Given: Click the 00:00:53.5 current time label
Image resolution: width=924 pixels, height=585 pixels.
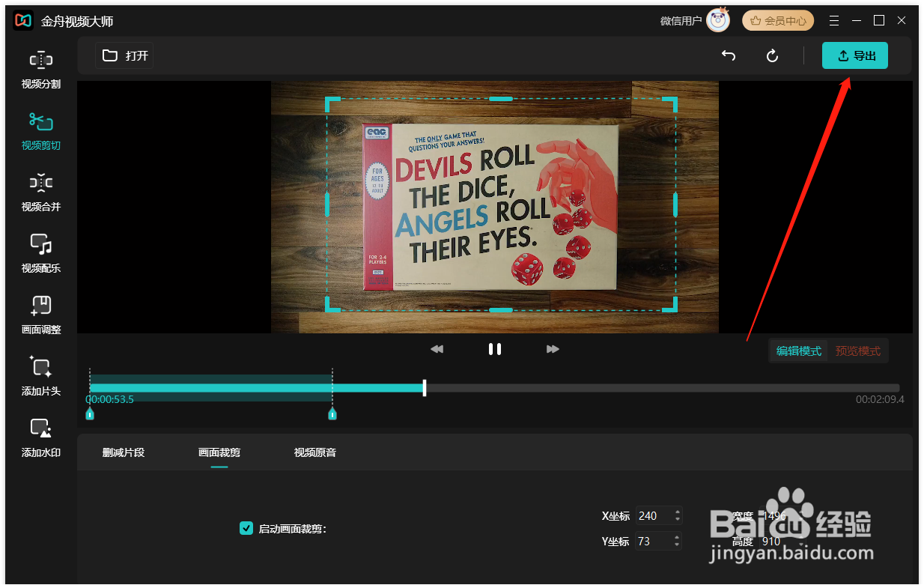Looking at the screenshot, I should pos(110,399).
